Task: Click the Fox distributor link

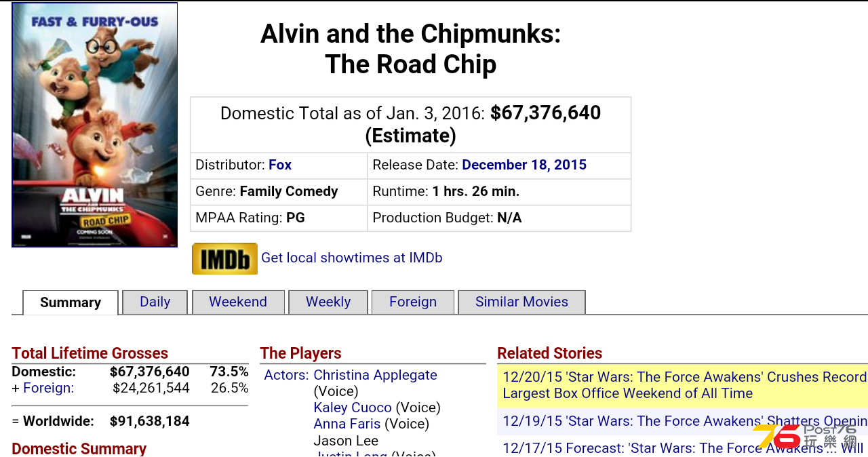Action: (280, 165)
